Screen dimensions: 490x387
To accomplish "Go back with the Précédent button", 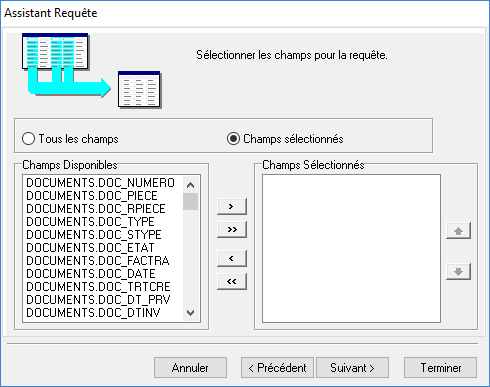I will click(277, 368).
